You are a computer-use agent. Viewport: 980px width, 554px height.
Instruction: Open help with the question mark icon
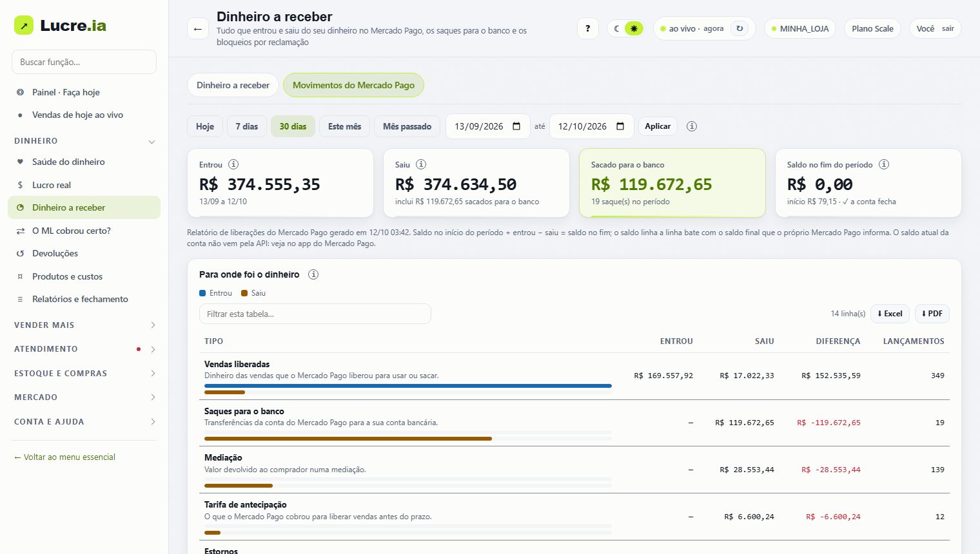click(587, 28)
